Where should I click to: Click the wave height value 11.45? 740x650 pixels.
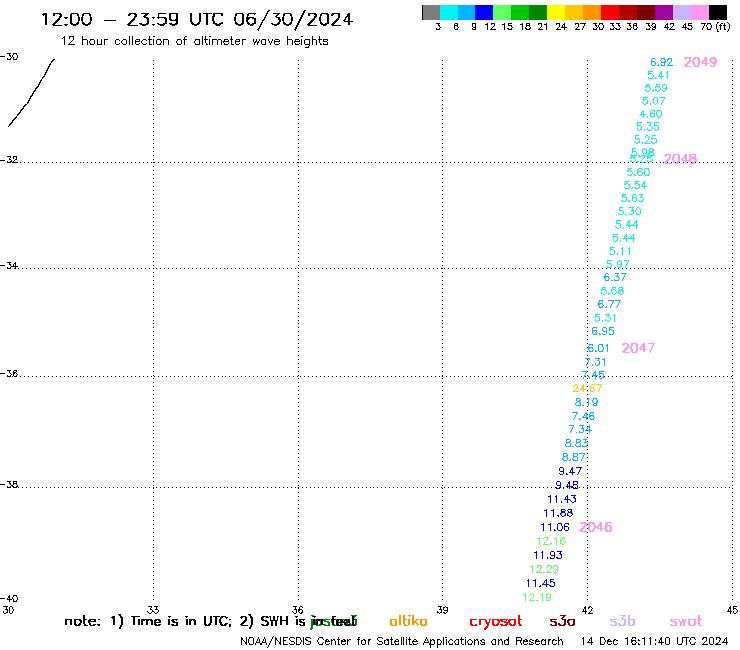pyautogui.click(x=540, y=583)
